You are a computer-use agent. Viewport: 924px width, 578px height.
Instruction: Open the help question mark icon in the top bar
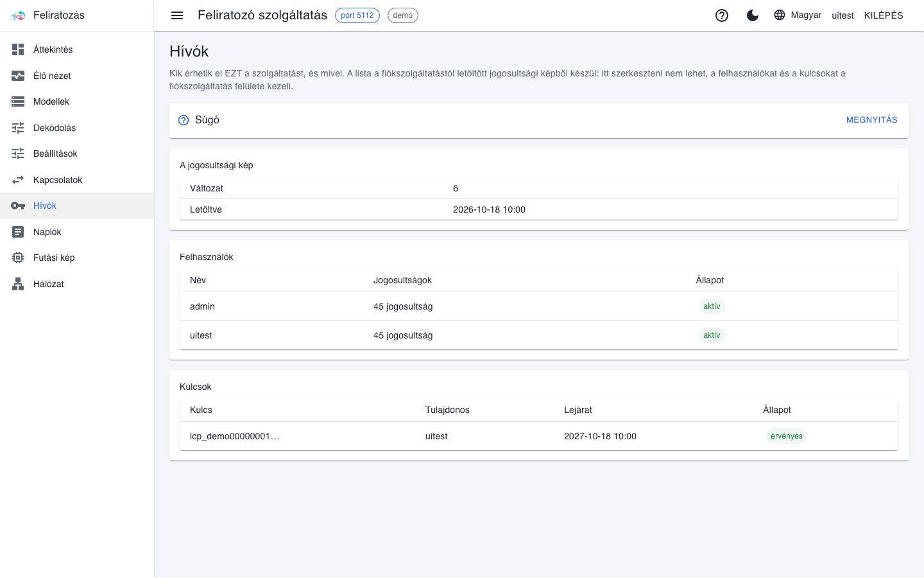coord(722,15)
